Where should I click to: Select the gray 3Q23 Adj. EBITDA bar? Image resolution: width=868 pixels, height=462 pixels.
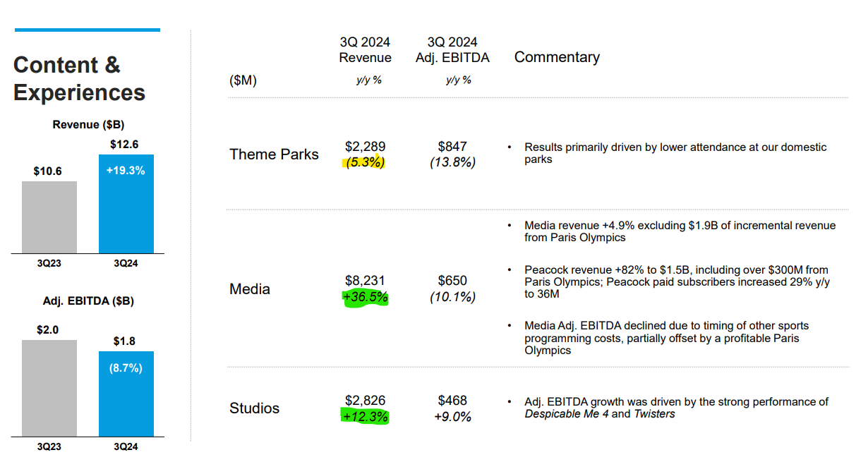49,388
